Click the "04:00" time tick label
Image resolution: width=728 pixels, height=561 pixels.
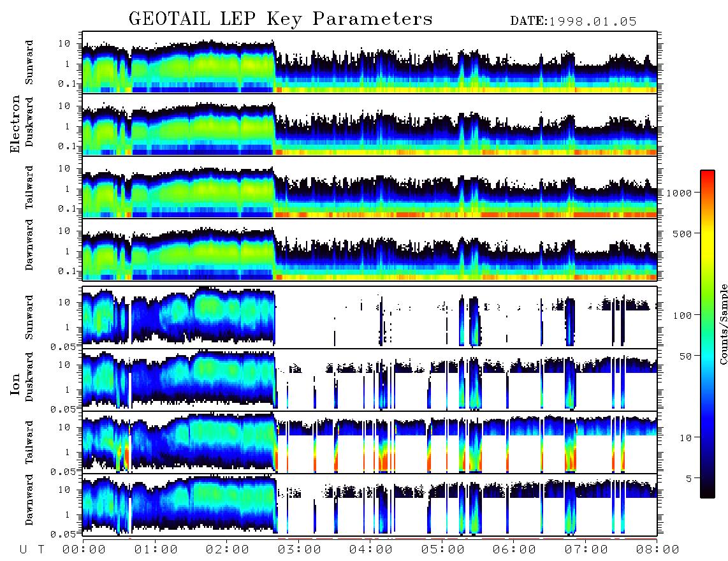(x=371, y=550)
